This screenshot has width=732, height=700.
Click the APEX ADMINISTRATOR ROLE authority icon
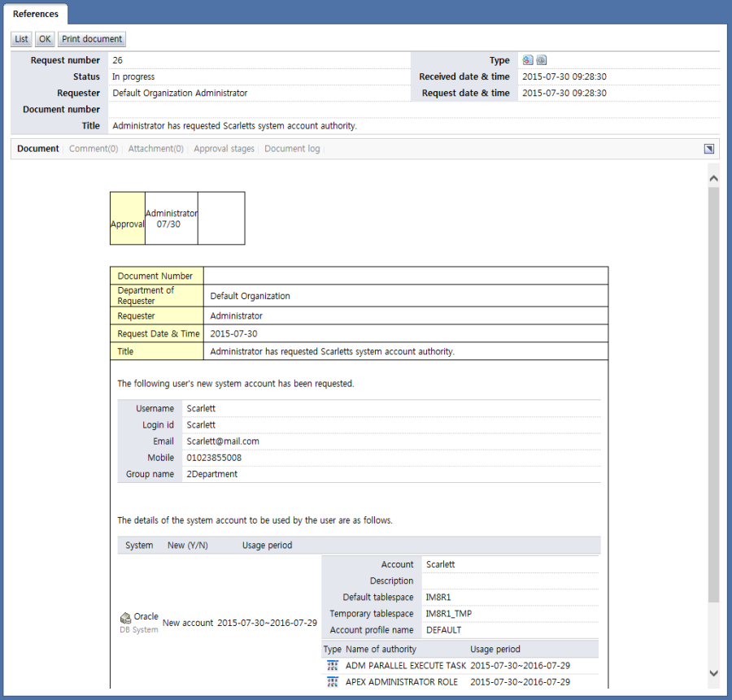(332, 681)
